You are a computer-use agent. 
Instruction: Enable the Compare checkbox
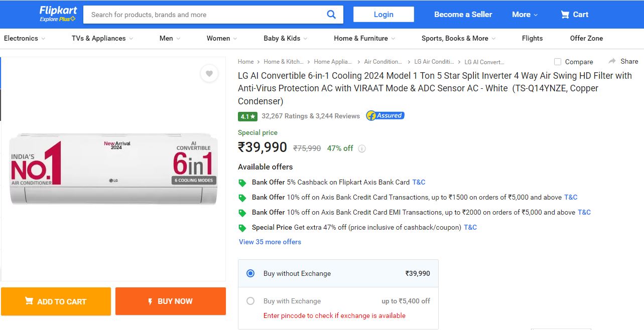point(557,62)
